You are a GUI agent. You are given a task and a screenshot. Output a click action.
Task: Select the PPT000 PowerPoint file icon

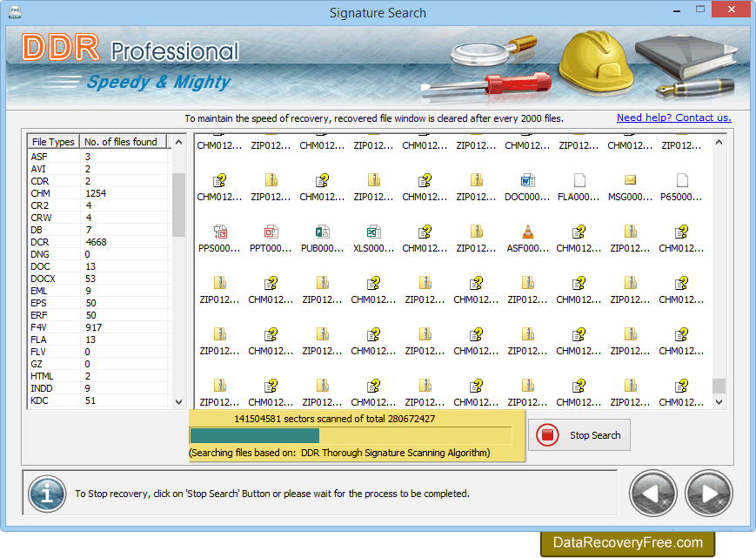pyautogui.click(x=271, y=232)
